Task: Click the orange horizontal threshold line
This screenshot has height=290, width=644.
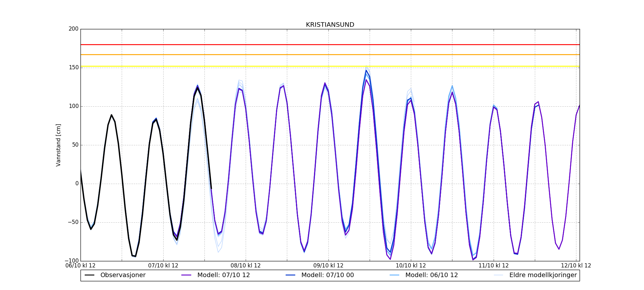Action: pyautogui.click(x=330, y=55)
